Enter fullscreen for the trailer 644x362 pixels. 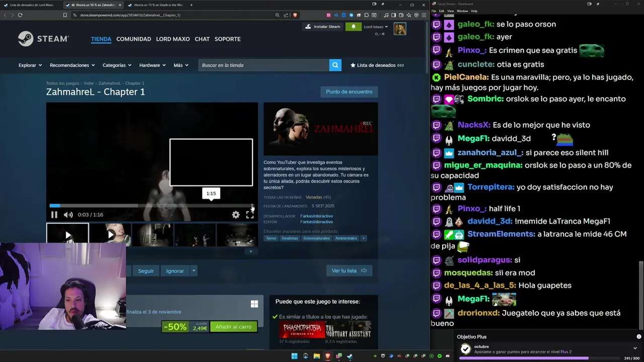[x=250, y=215]
